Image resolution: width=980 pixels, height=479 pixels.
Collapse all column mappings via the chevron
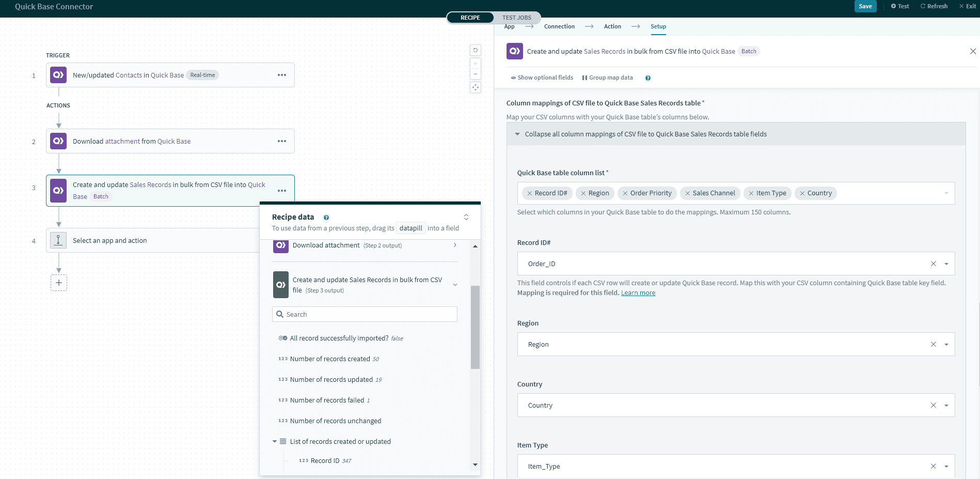517,134
